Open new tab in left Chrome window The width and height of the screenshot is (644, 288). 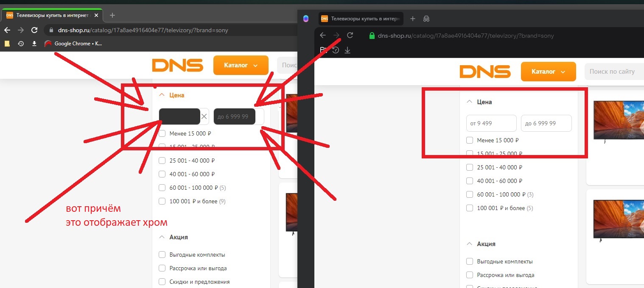(112, 15)
